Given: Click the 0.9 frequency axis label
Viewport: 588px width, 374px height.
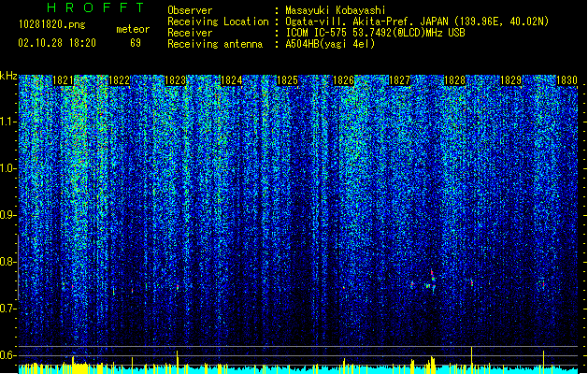Looking at the screenshot, I should pyautogui.click(x=7, y=215).
